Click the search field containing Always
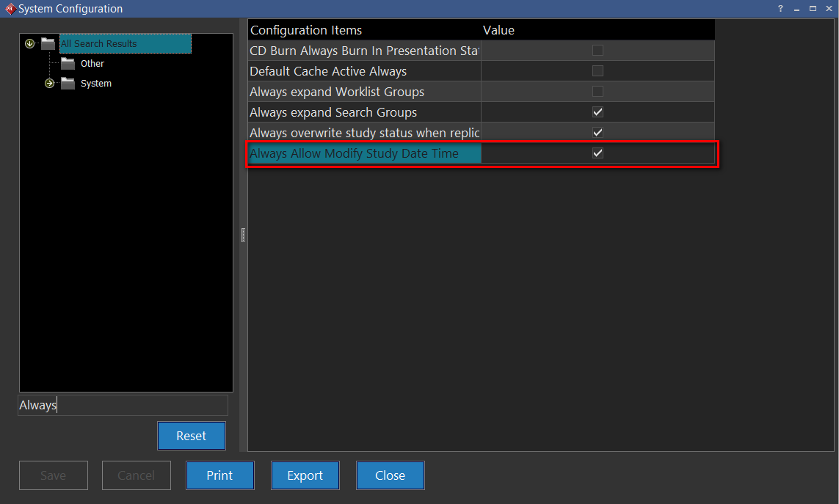The width and height of the screenshot is (839, 504). (123, 405)
